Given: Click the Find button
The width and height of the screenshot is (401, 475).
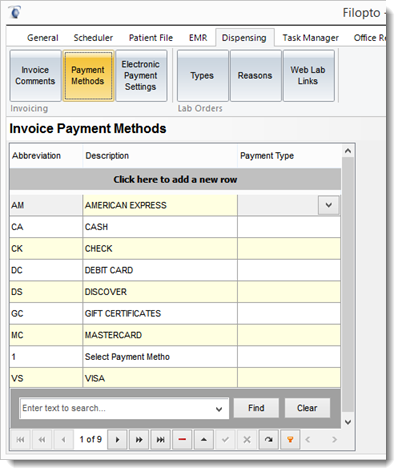Looking at the screenshot, I should pyautogui.click(x=256, y=408).
